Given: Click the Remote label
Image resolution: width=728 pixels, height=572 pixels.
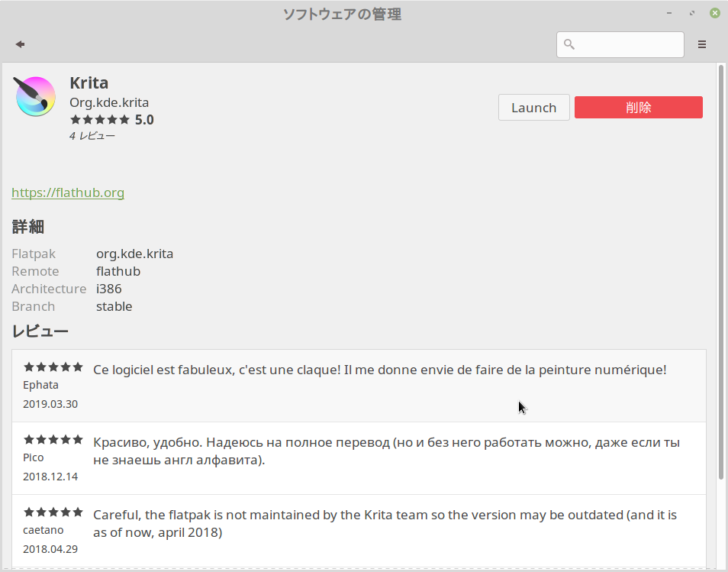Looking at the screenshot, I should click(35, 271).
